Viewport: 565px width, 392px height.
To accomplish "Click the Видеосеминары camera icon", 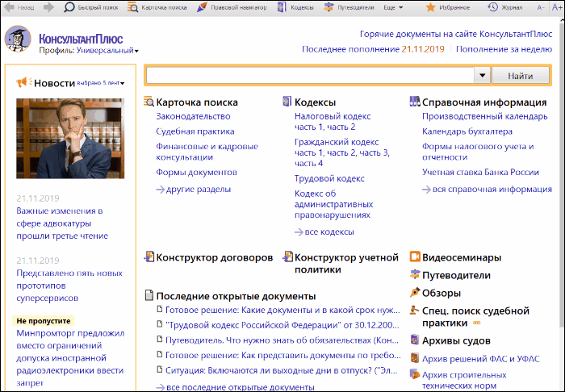I will pyautogui.click(x=415, y=256).
